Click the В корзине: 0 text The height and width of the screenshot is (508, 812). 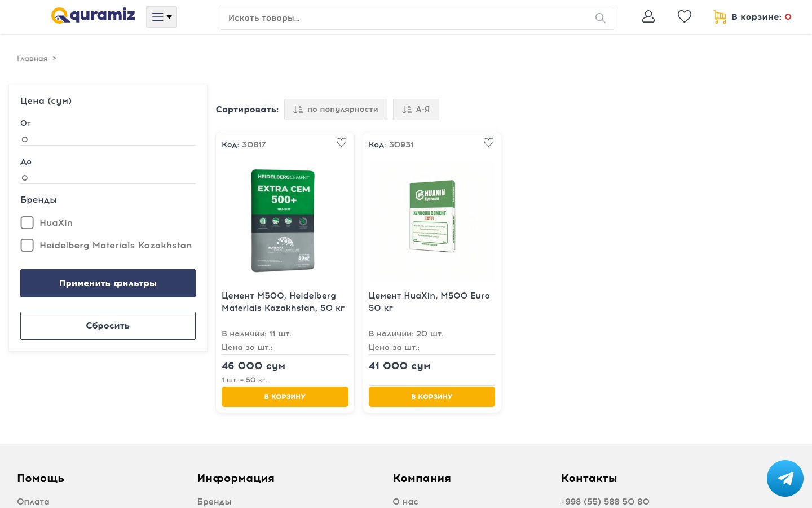[x=761, y=17]
